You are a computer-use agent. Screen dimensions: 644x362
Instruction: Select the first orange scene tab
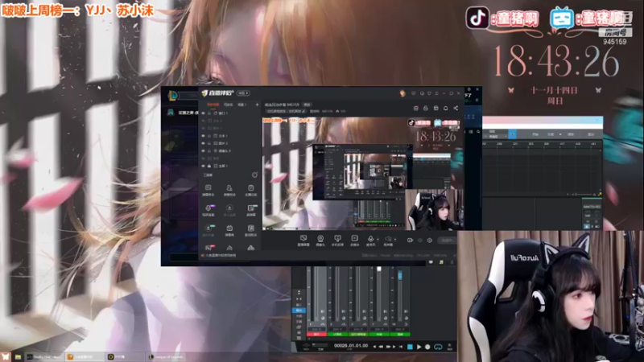pyautogui.click(x=213, y=105)
